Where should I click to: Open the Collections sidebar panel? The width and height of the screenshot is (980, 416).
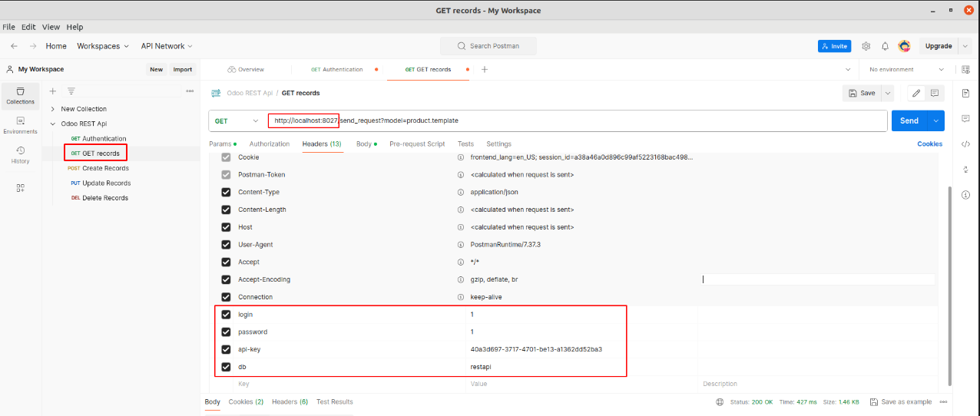coord(20,94)
